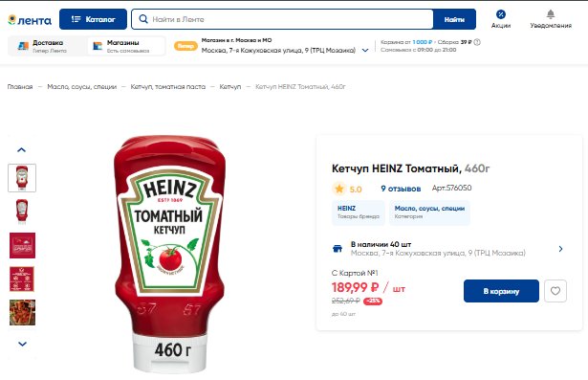Open the Каталог menu
The image size is (588, 380).
click(93, 19)
